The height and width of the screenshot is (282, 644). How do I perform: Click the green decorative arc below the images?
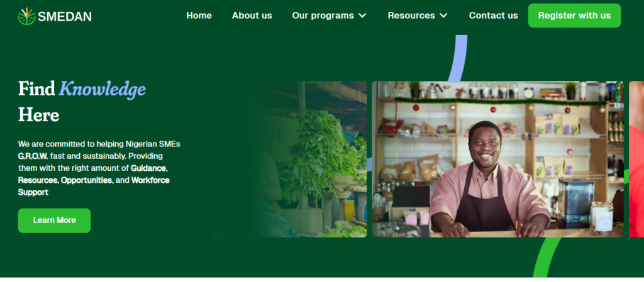click(547, 258)
